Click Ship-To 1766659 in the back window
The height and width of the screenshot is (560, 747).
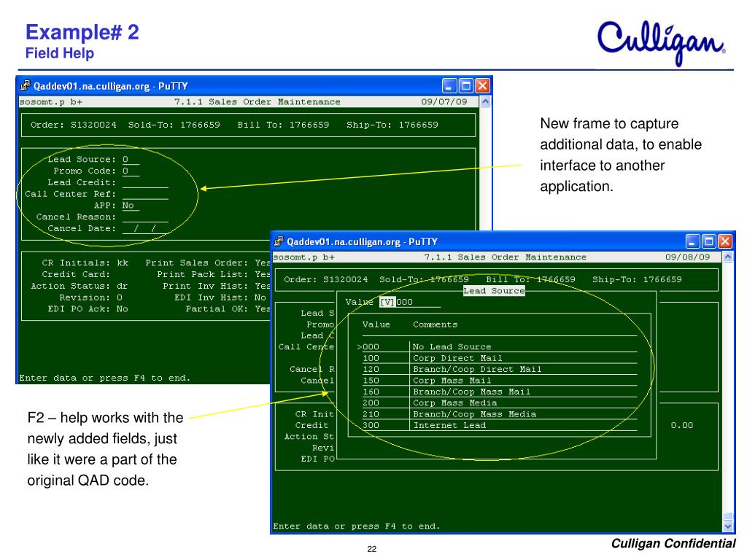(392, 125)
